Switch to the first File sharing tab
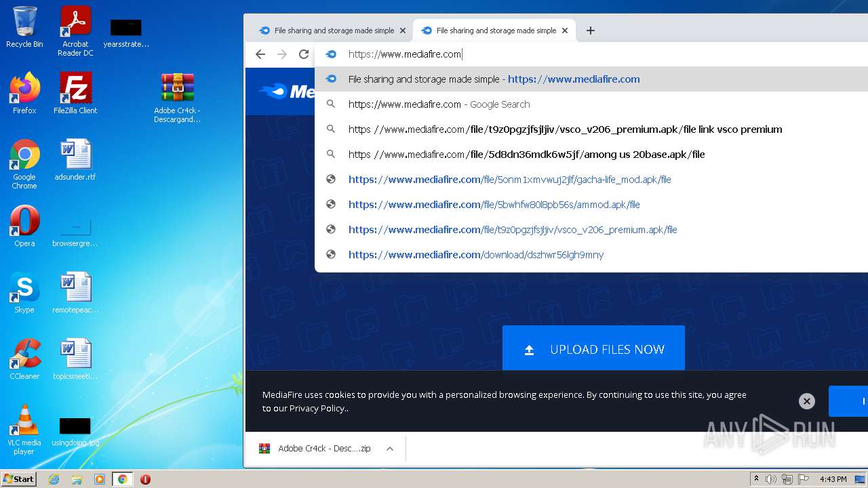 point(332,30)
